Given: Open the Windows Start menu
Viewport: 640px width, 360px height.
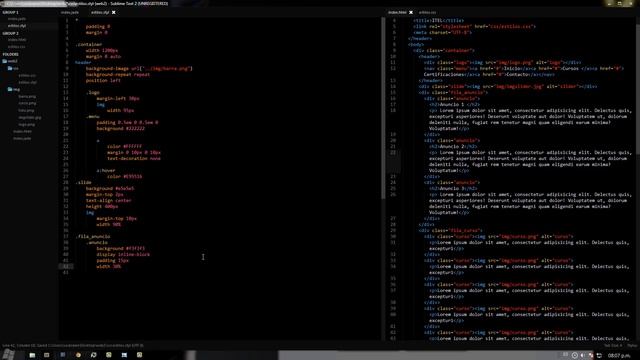Looking at the screenshot, I should coord(9,355).
